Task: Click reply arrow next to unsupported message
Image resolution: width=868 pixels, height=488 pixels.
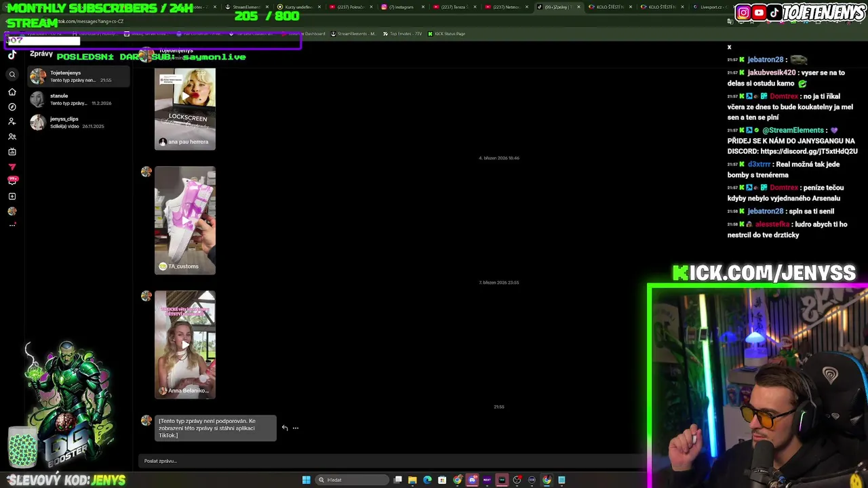Action: (285, 428)
